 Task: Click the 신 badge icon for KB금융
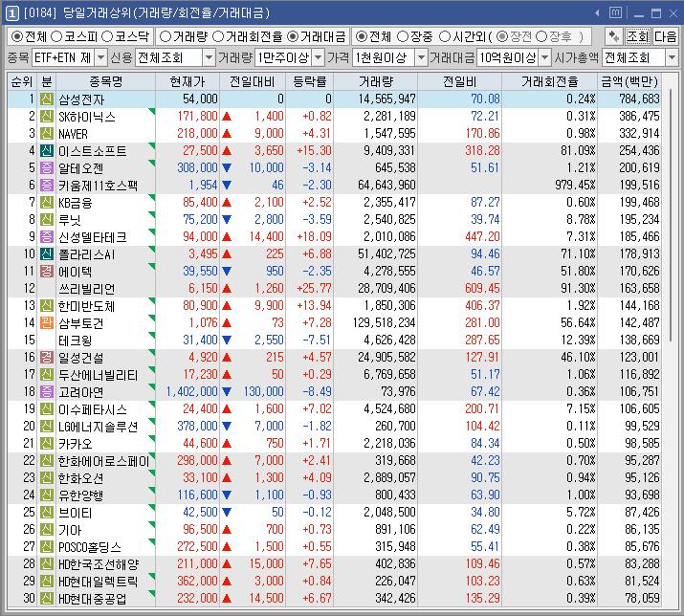[x=47, y=202]
